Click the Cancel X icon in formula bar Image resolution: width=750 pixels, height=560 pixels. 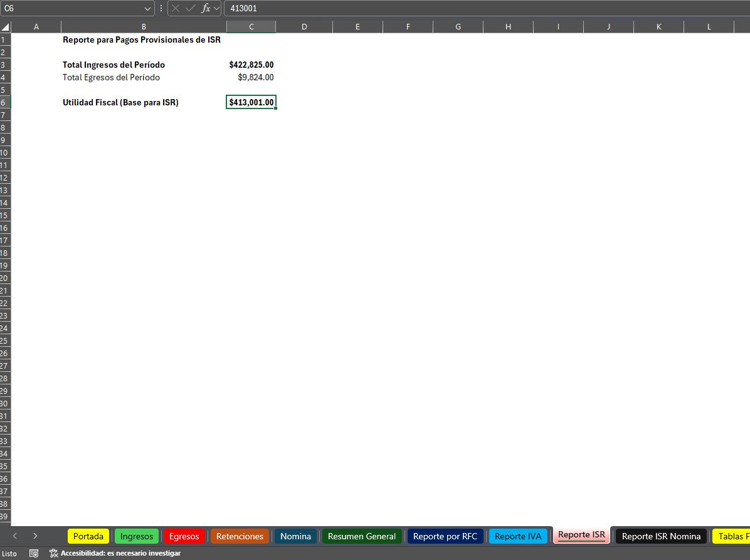176,9
